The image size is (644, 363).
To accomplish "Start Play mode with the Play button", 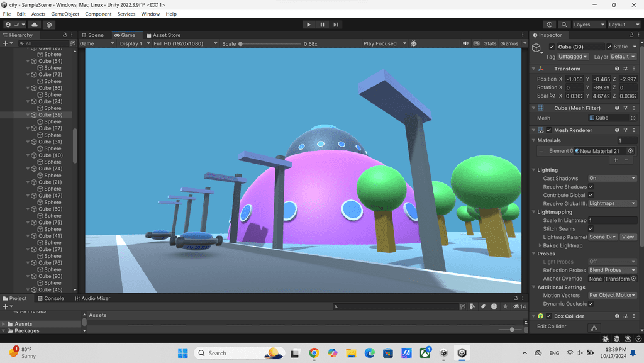I will [308, 25].
